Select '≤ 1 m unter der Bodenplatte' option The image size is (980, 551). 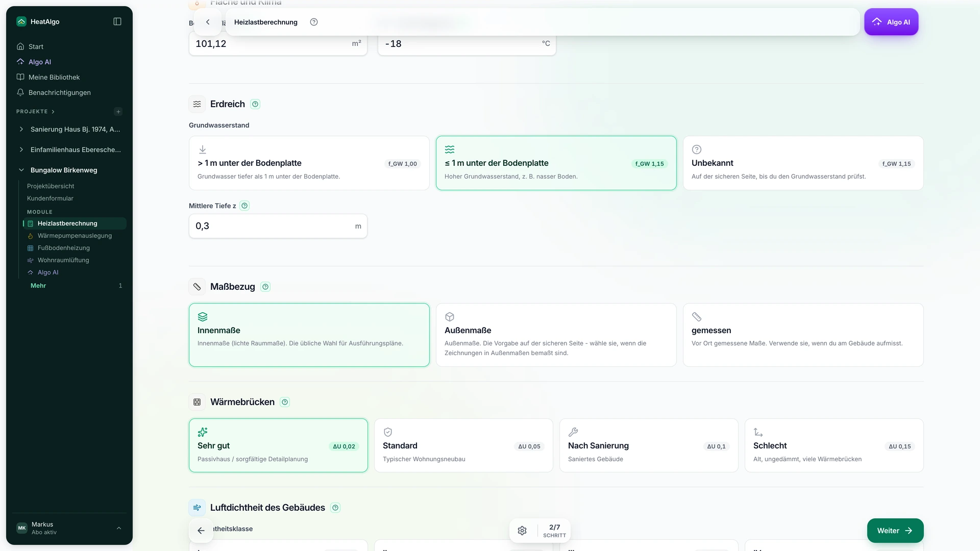click(x=556, y=163)
